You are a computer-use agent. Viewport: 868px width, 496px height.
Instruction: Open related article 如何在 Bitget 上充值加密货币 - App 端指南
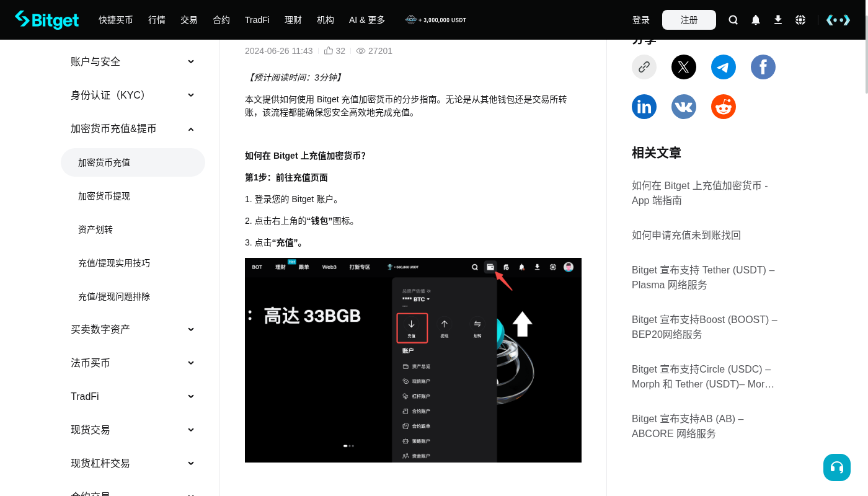[700, 193]
